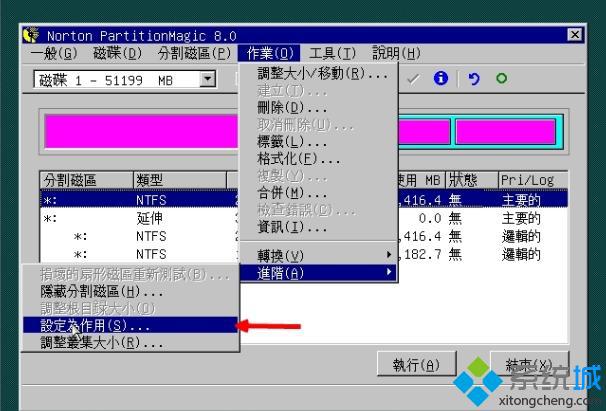Open the 說明(H) menu
This screenshot has width=606, height=411.
396,53
